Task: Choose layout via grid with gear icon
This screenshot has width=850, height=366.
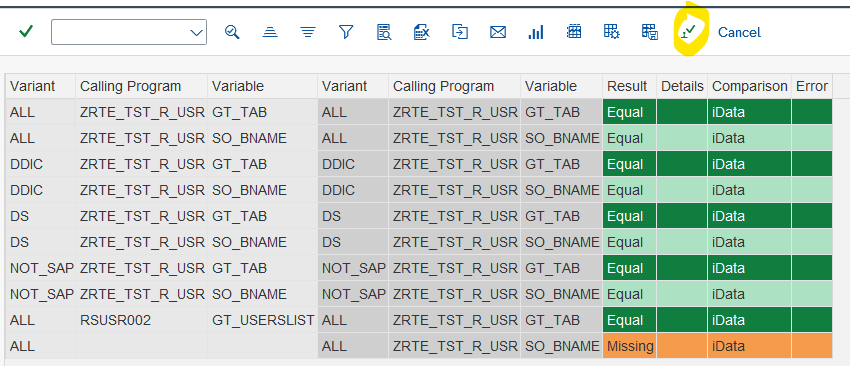Action: click(611, 32)
